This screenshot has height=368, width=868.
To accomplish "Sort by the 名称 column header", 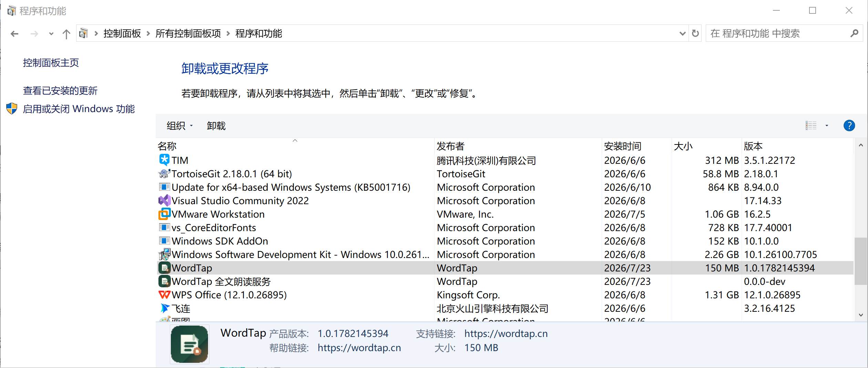I will click(296, 146).
